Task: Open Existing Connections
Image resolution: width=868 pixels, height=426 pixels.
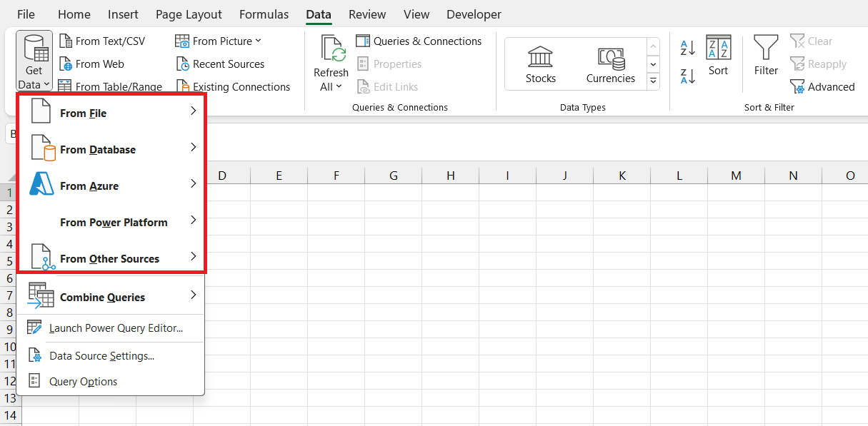Action: tap(233, 87)
